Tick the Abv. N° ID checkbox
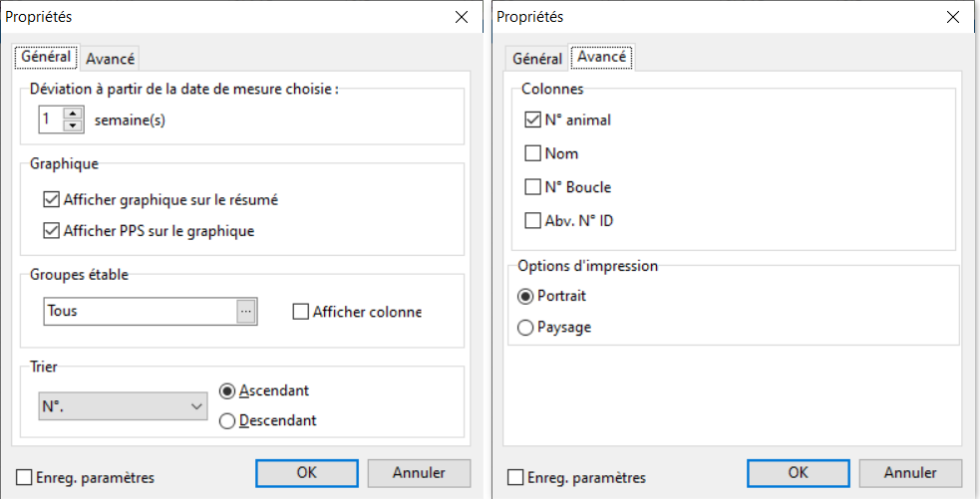This screenshot has width=980, height=499. [x=532, y=220]
